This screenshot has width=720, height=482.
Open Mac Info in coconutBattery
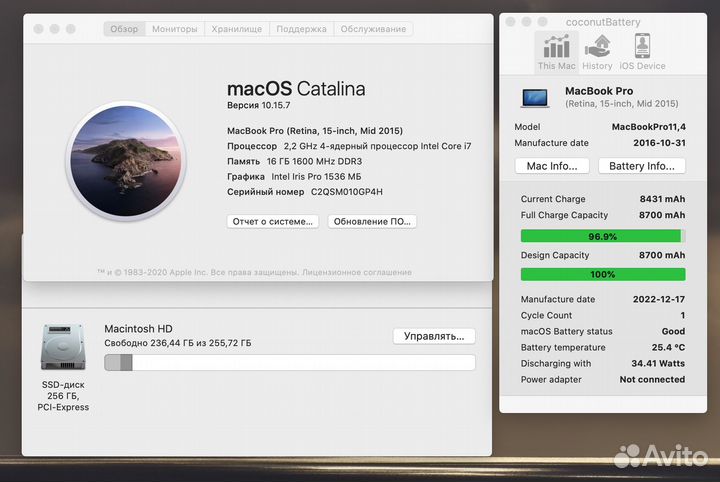click(x=552, y=166)
